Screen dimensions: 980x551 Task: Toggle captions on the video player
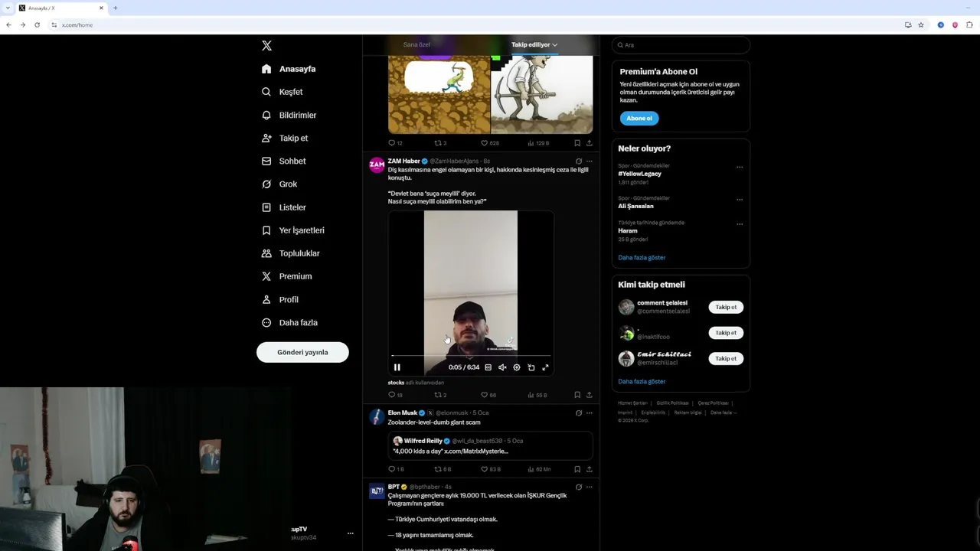coord(488,367)
